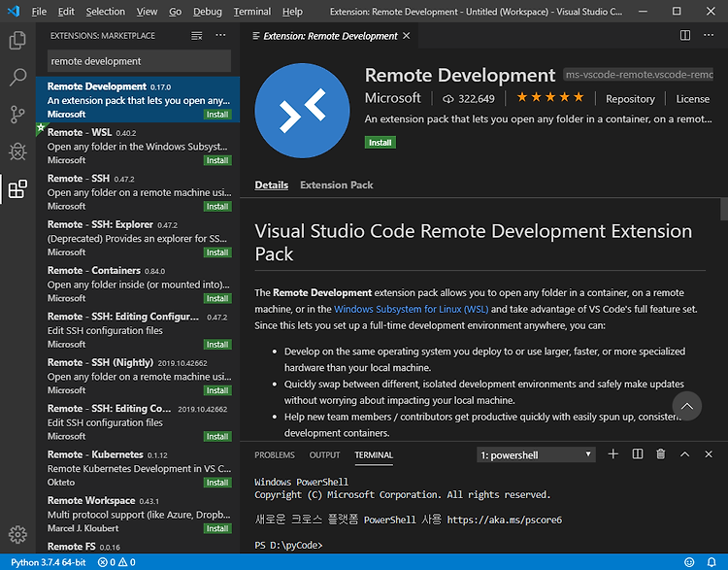Switch to the Extension Pack tab

coord(337,184)
